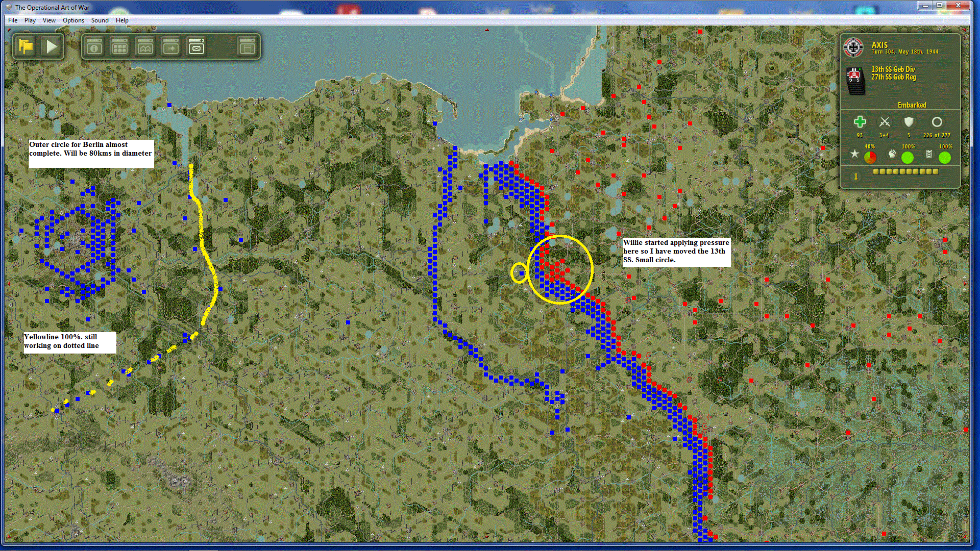Minimize the Operational Art of War window
This screenshot has width=980, height=551.
coord(925,6)
